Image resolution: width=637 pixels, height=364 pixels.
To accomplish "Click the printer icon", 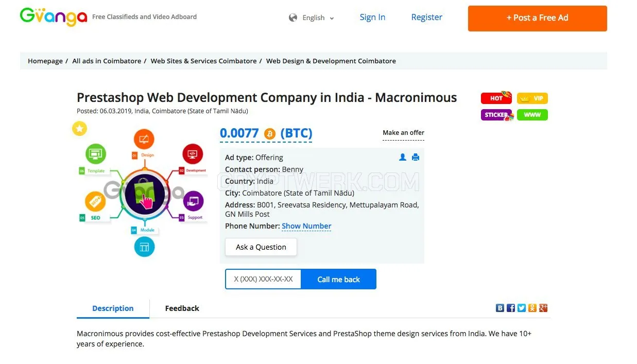I will 416,157.
